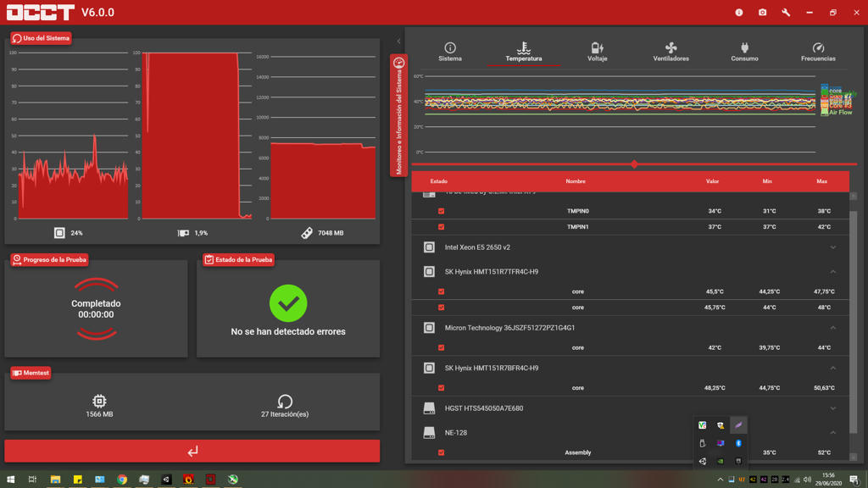868x488 pixels.
Task: Sort the table by the Estado column
Action: pyautogui.click(x=439, y=181)
